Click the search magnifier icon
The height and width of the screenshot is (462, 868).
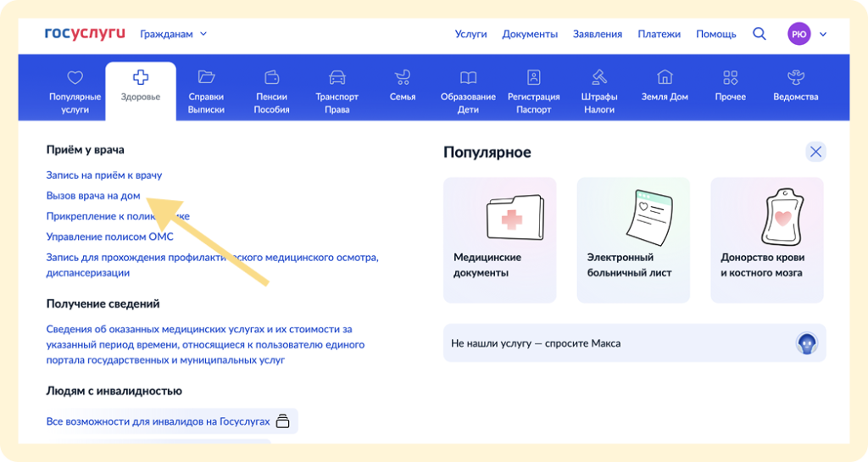pyautogui.click(x=759, y=34)
